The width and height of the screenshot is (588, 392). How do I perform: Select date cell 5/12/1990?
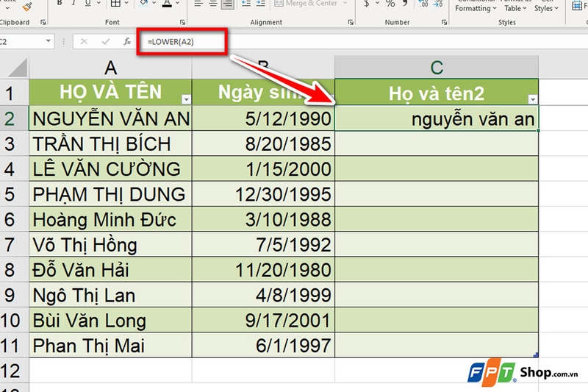point(263,118)
